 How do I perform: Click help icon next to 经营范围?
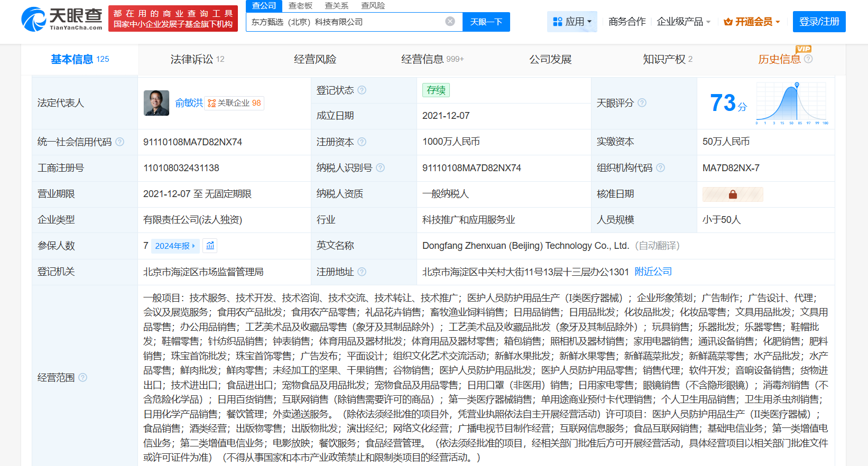pos(82,378)
